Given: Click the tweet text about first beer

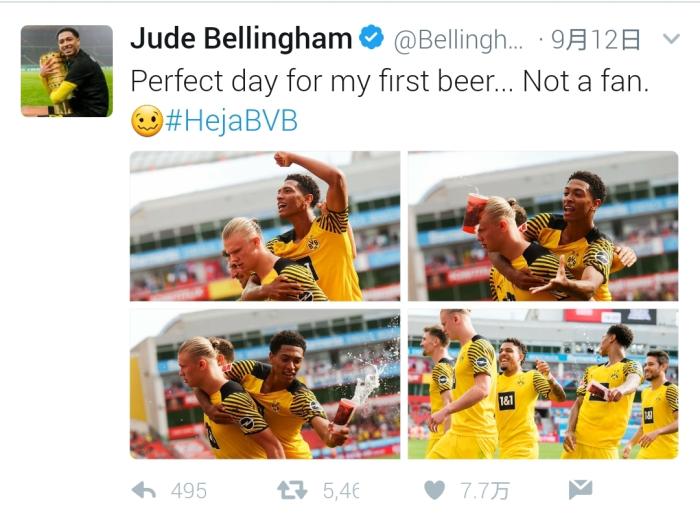Looking at the screenshot, I should (389, 81).
